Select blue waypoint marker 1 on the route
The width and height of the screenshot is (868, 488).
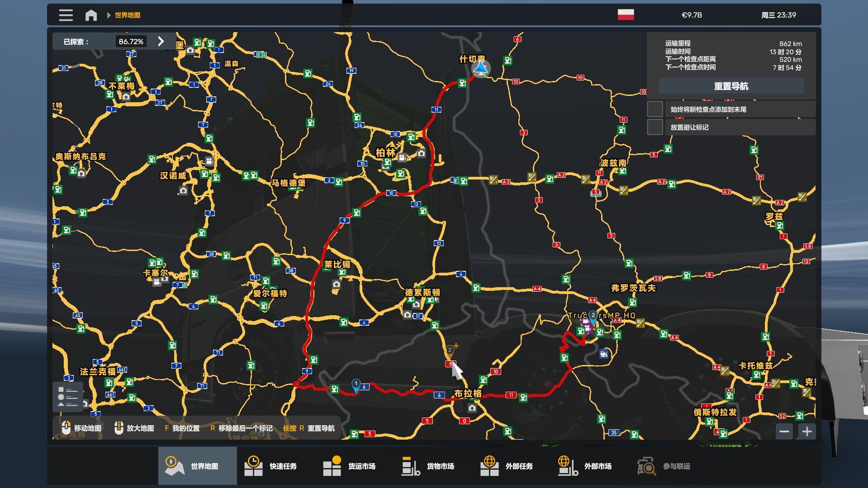356,385
